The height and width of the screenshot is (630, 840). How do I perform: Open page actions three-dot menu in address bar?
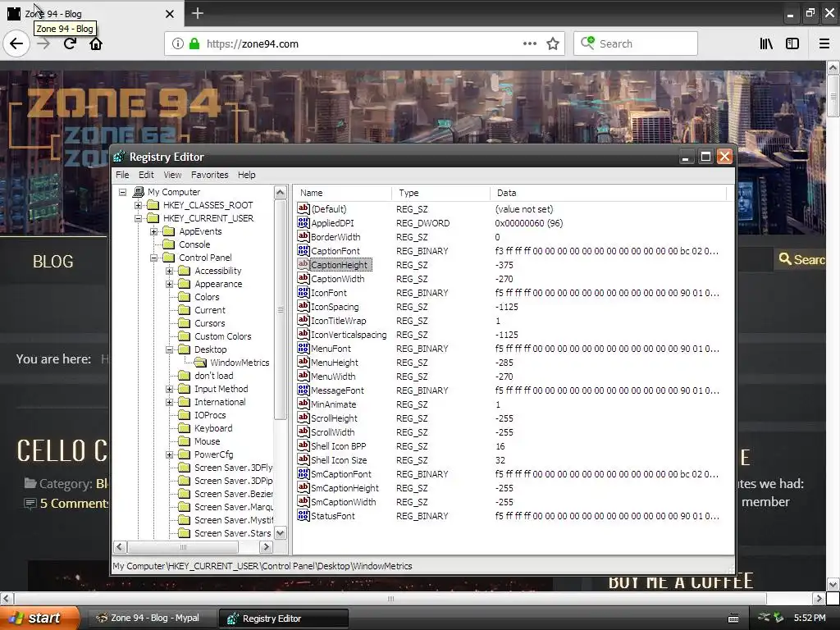pyautogui.click(x=530, y=43)
